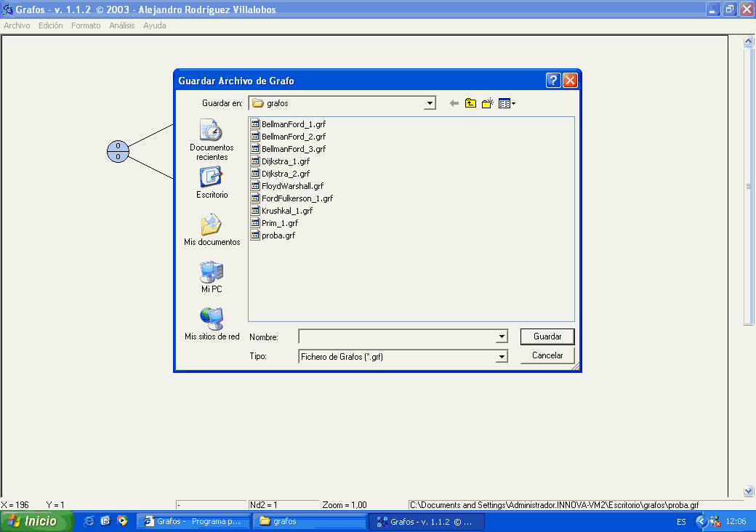This screenshot has height=532, width=756.
Task: Open the Nombre filename dropdown arrow
Action: pos(502,336)
